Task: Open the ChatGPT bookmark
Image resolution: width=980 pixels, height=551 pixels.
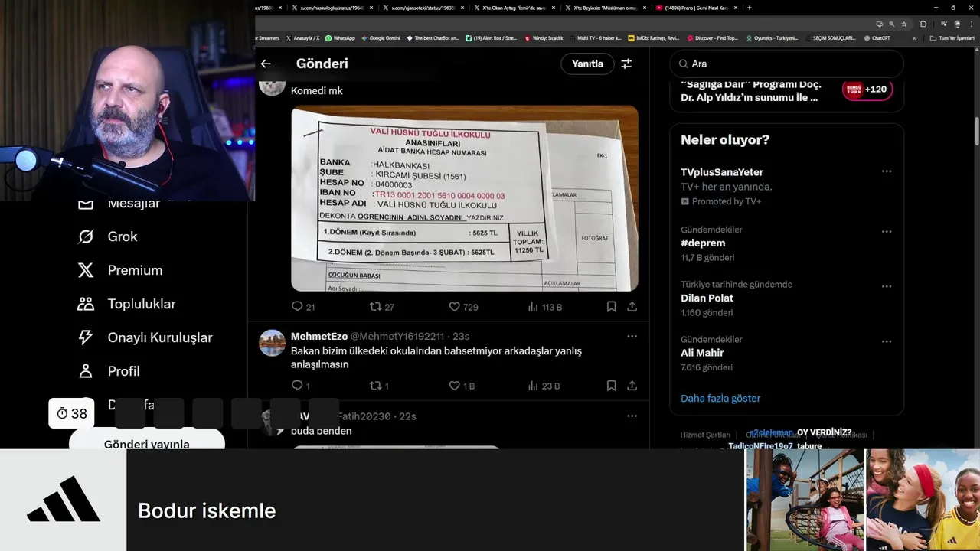Action: [x=877, y=37]
